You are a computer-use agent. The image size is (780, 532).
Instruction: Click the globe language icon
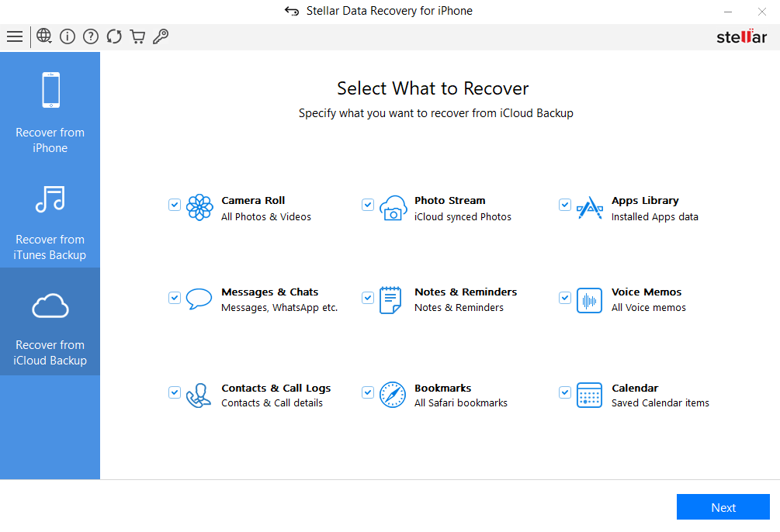(x=44, y=36)
